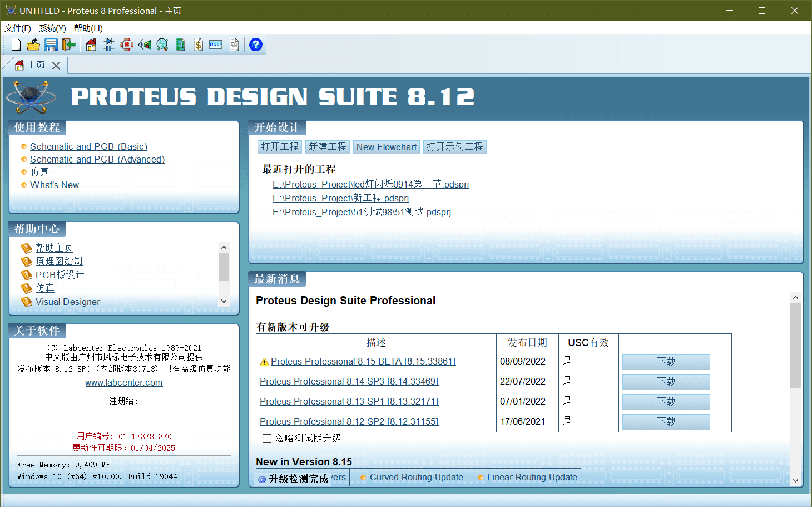Open Gerber Viewer magnifier icon
The width and height of the screenshot is (812, 507).
coord(162,45)
